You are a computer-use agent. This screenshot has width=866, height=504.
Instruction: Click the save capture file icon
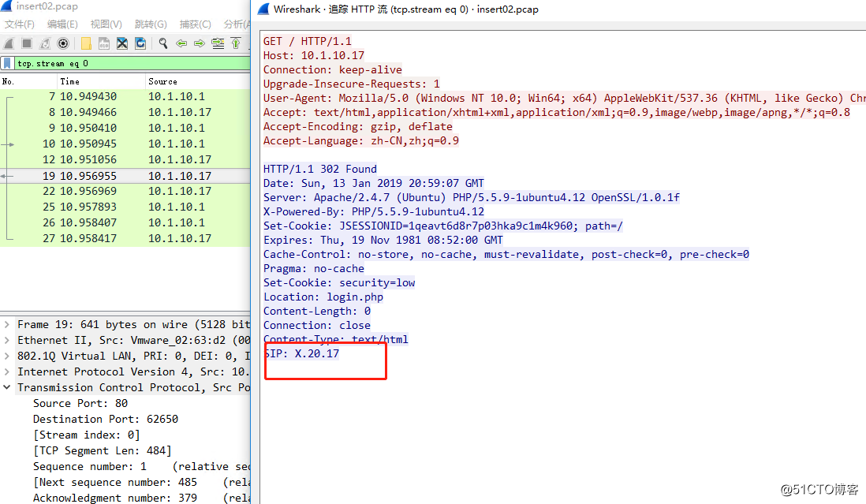click(104, 43)
